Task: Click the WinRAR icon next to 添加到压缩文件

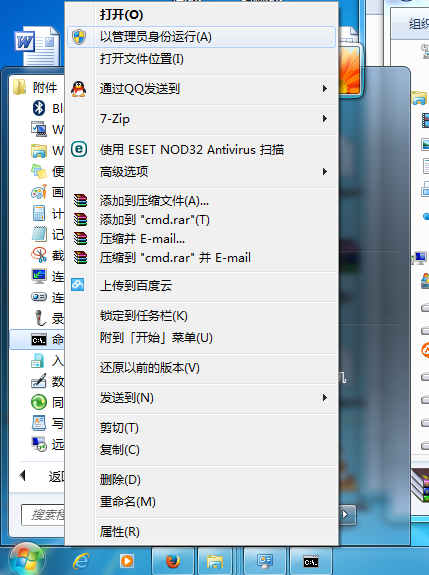Action: (80, 201)
